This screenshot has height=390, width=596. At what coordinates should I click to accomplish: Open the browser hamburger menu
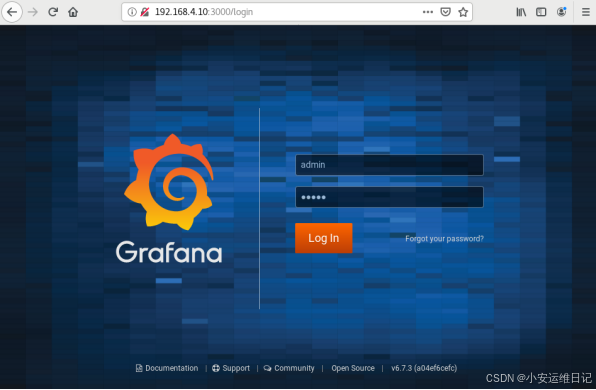(x=586, y=12)
